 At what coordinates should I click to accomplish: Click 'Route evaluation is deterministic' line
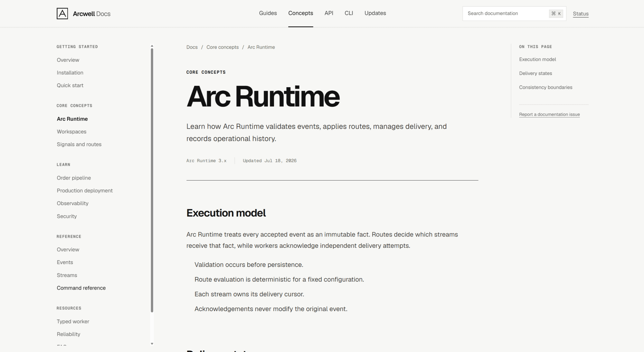279,279
